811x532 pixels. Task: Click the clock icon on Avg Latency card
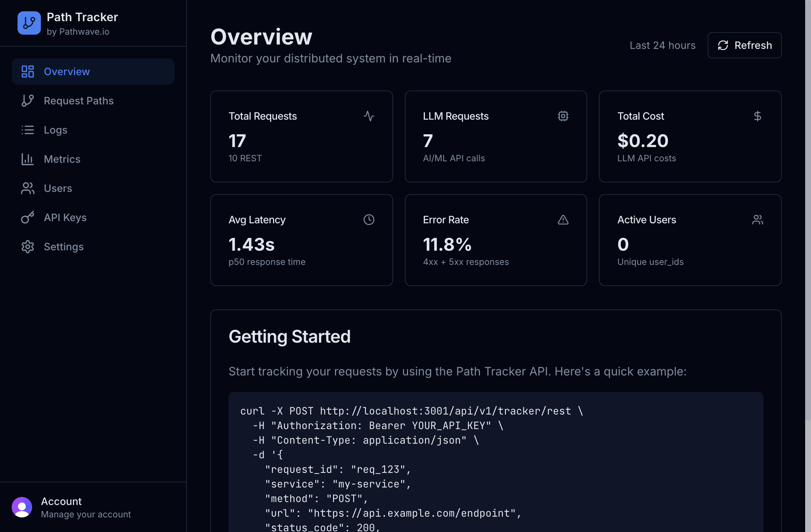[369, 220]
